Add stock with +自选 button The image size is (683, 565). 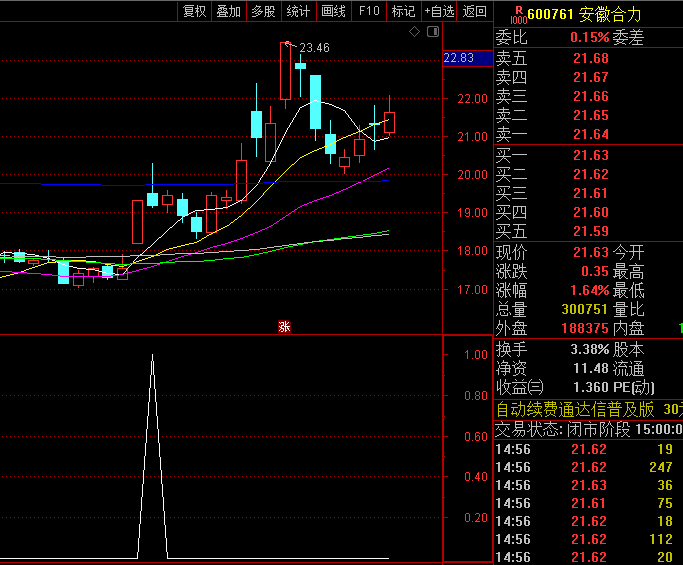(x=440, y=11)
